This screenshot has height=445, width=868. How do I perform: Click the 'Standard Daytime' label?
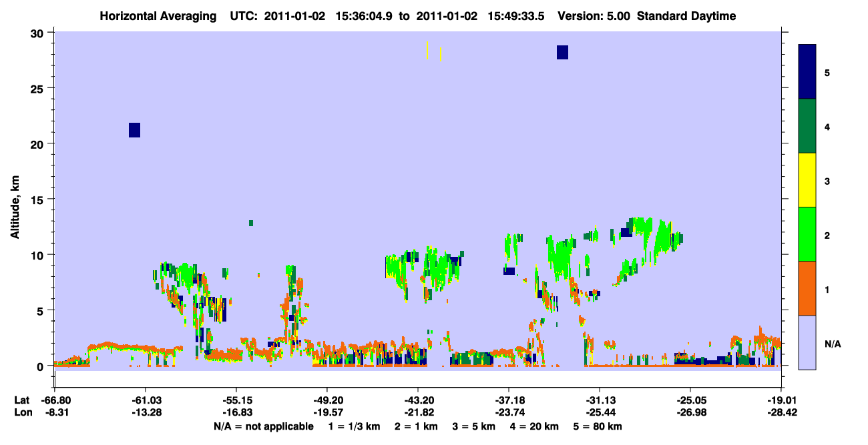[x=686, y=17]
